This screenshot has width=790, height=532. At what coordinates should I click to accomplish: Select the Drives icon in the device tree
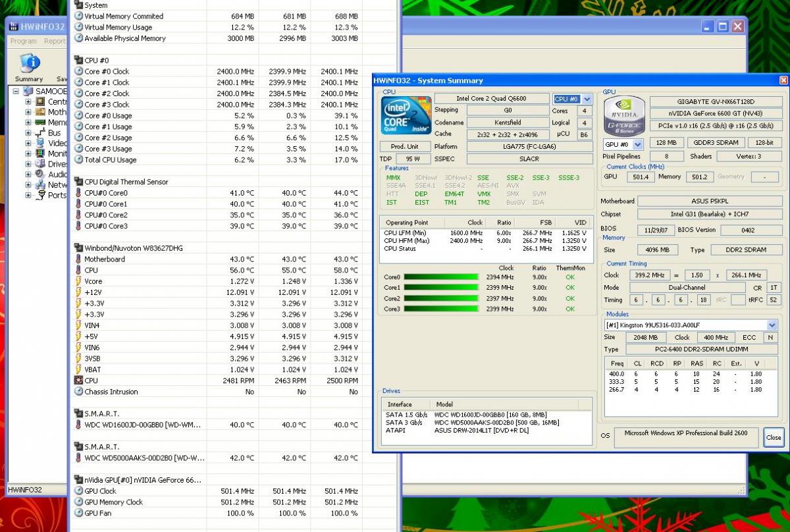point(41,164)
